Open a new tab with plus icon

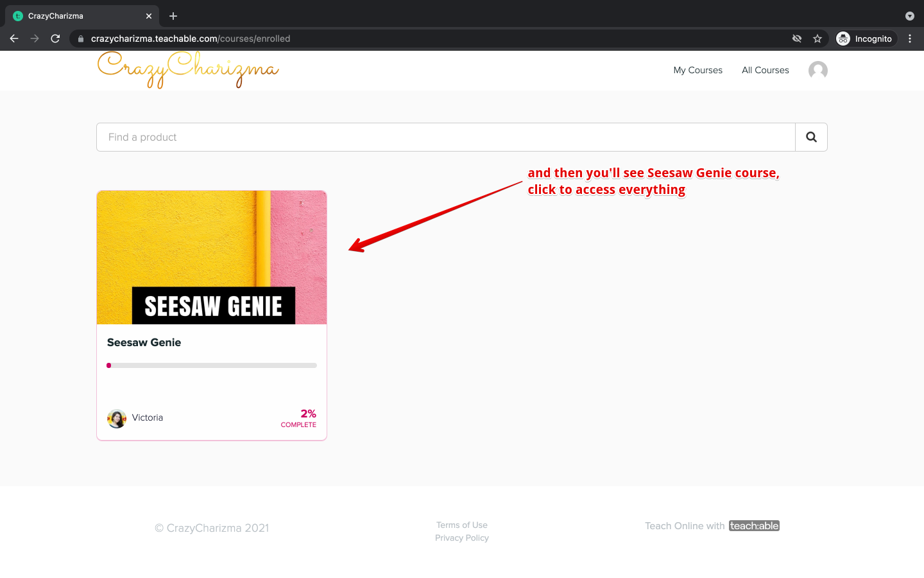coord(173,16)
